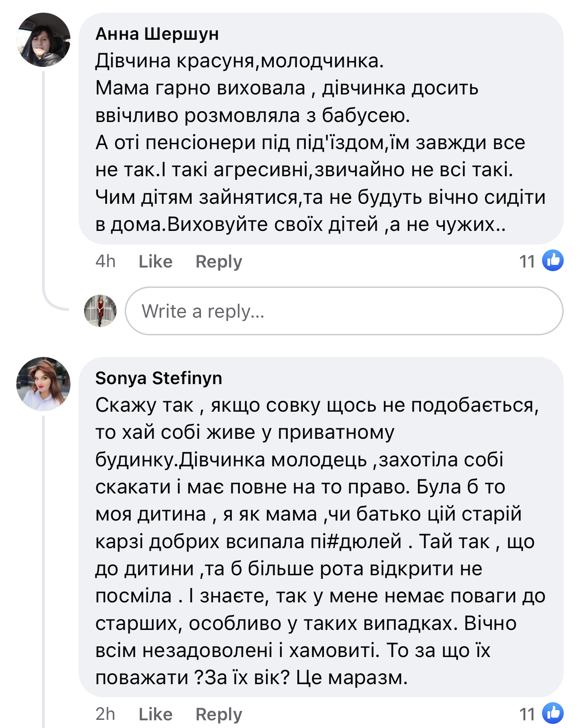580x728 pixels.
Task: Click thumbs-up reaction icon on Sonya's comment
Action: point(552,713)
